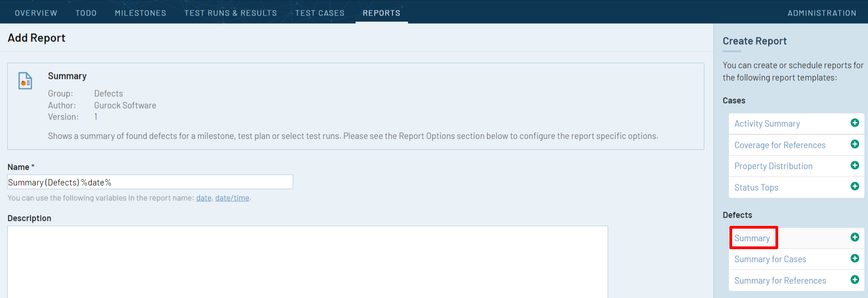Click inside the report Name field
This screenshot has width=868, height=298.
(150, 182)
